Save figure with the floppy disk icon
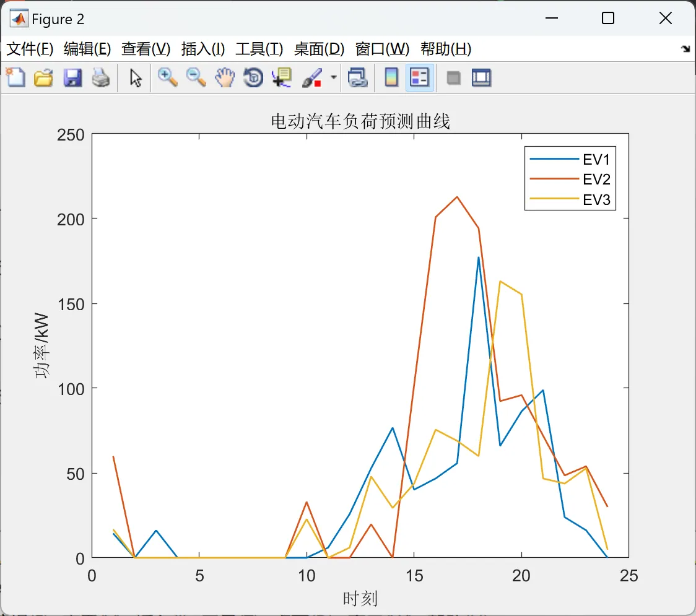 72,78
